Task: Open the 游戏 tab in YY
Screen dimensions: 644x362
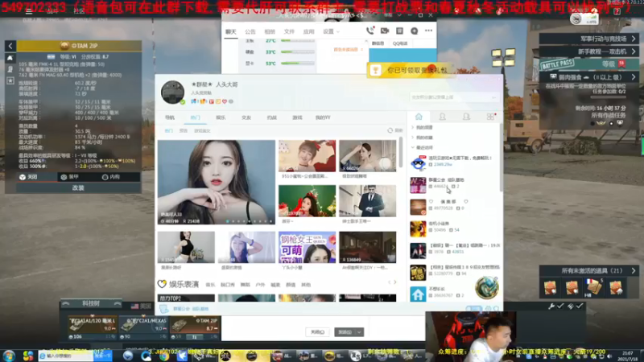Action: click(297, 117)
